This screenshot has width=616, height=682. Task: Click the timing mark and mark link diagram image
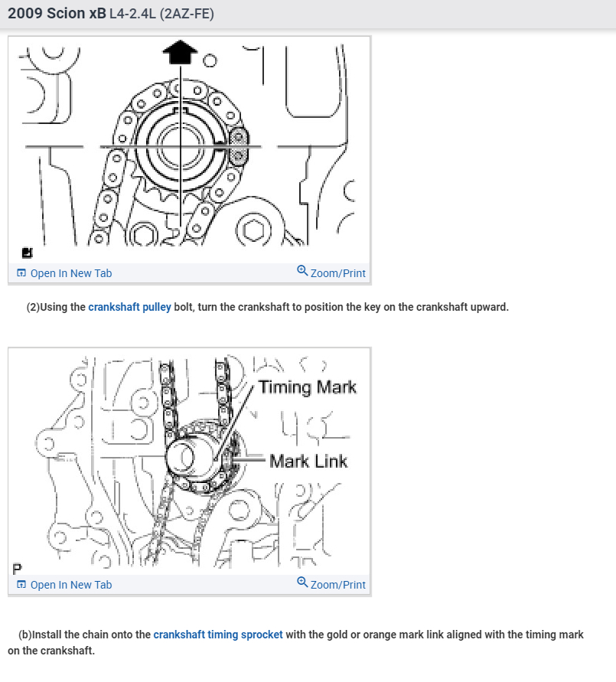(x=189, y=462)
